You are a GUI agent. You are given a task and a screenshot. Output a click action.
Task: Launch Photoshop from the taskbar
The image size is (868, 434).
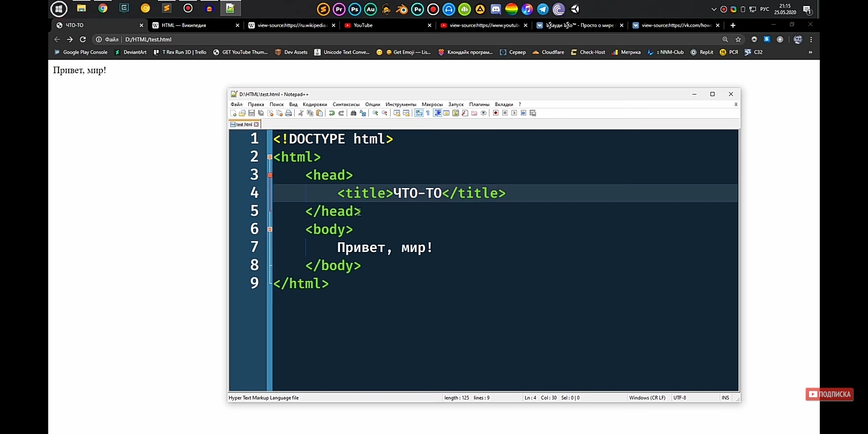click(354, 9)
